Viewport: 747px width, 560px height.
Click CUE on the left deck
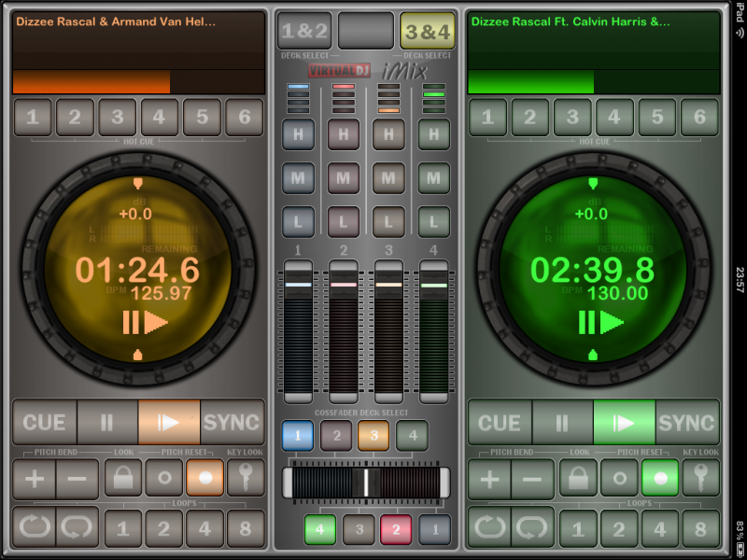point(44,423)
